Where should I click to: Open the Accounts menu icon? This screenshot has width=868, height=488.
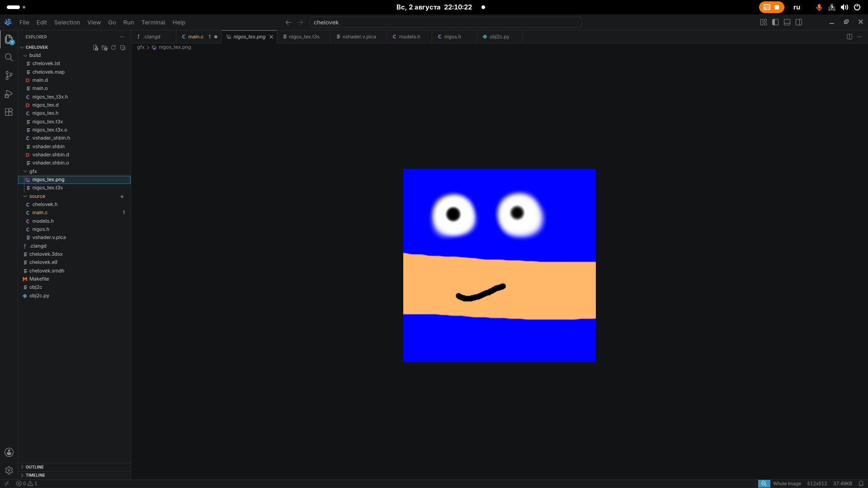9,452
